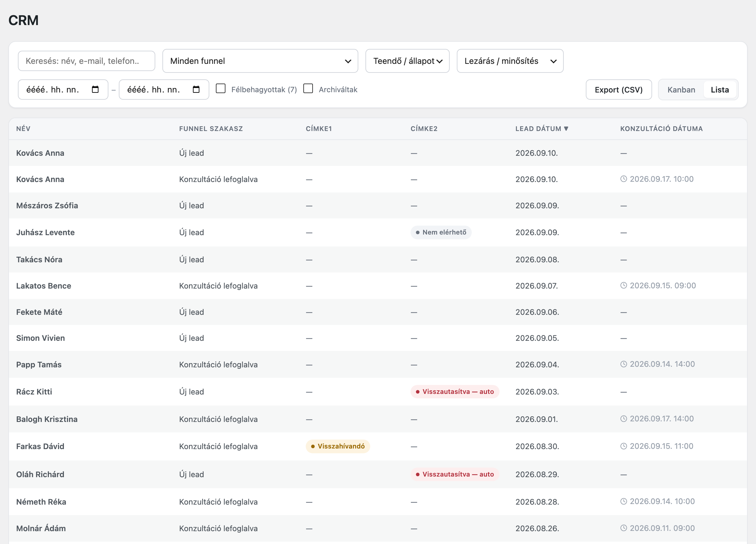Click clock icon beside 2026.09.11. 09:00
The image size is (756, 544).
[624, 528]
